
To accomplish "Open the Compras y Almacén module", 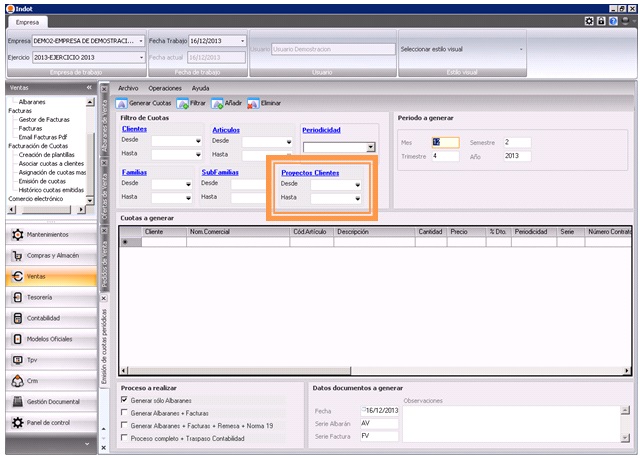I will click(50, 255).
